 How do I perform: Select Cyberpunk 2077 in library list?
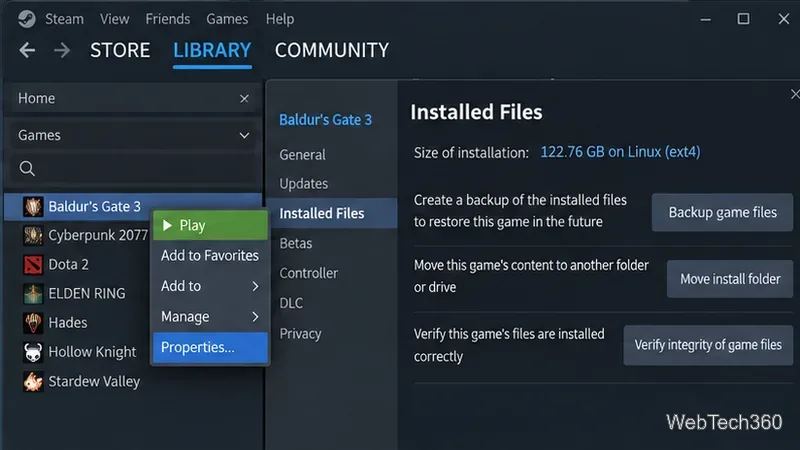point(98,236)
